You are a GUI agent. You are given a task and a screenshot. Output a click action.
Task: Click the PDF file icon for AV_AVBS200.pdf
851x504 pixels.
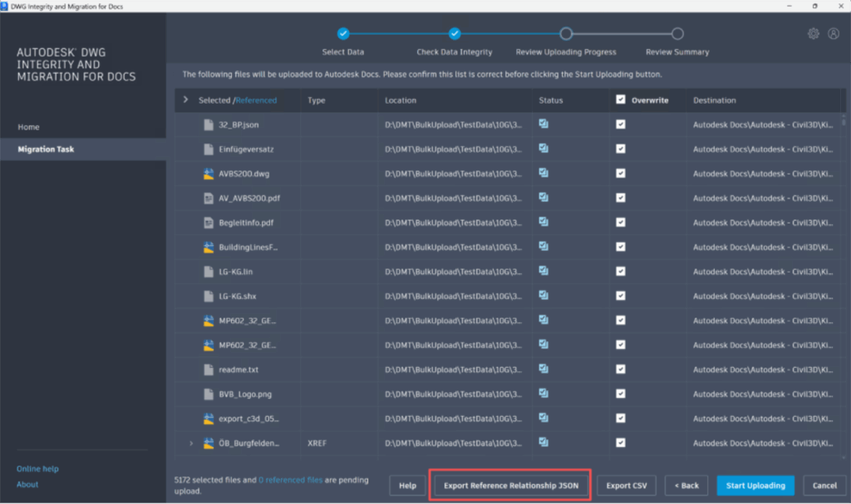[209, 198]
